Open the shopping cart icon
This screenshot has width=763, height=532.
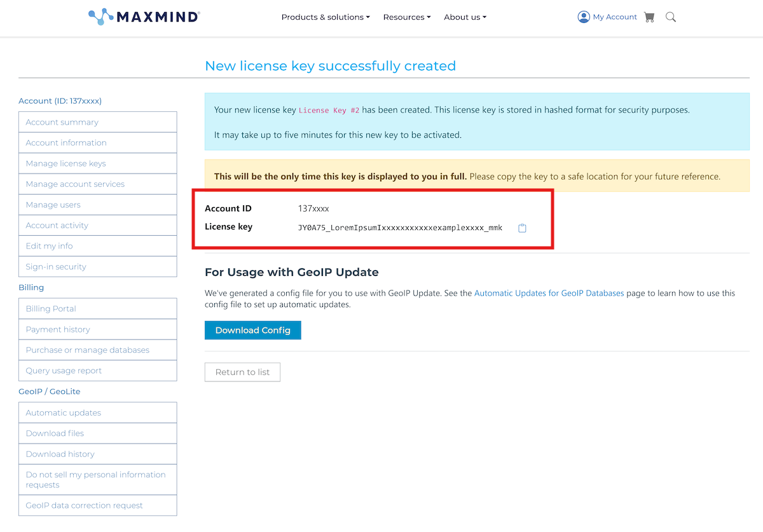coord(649,17)
